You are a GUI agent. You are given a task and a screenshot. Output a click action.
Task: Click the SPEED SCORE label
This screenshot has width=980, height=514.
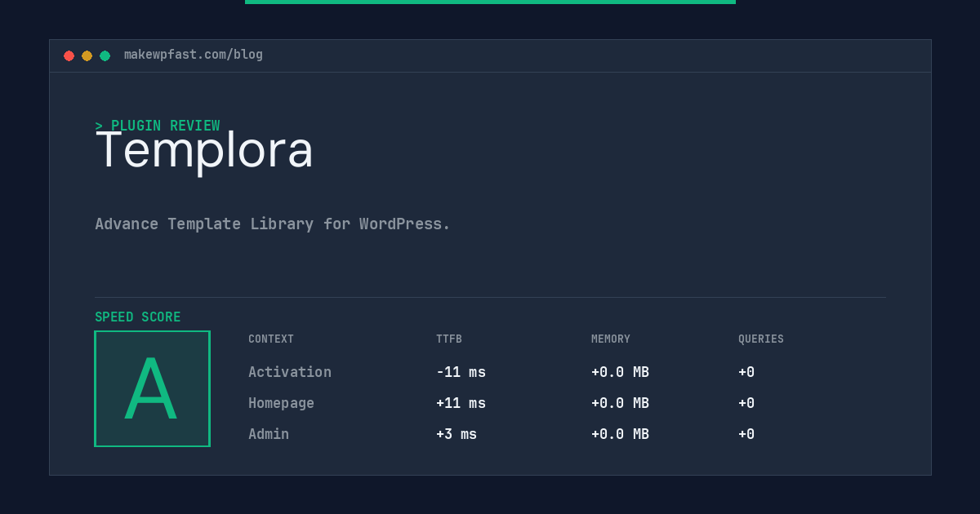(138, 317)
